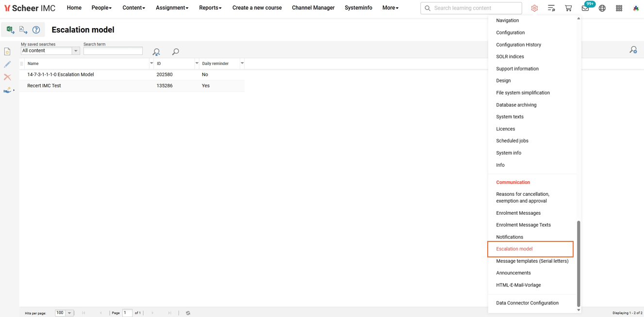Select SOLR indices menu entry
Screen dimensions: 644x317
[x=510, y=57]
